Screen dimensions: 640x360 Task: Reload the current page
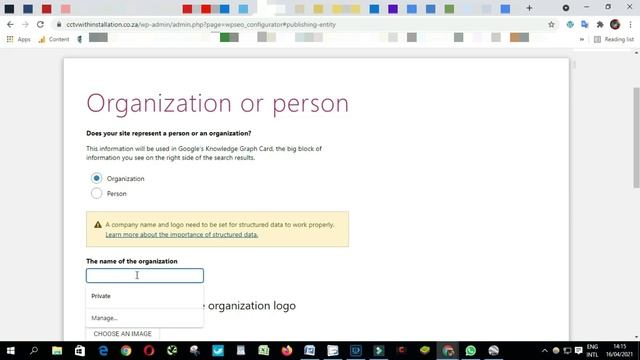pyautogui.click(x=40, y=24)
